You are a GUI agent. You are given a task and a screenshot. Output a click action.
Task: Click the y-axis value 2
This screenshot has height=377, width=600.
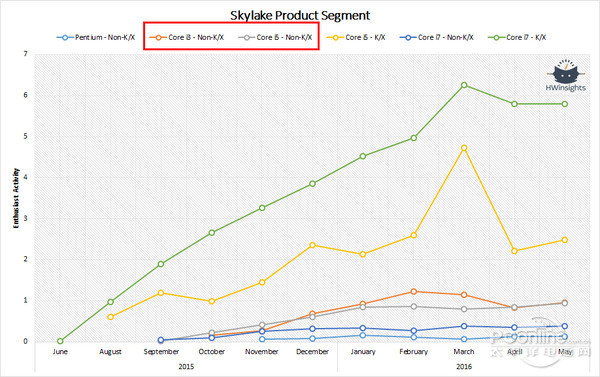(x=26, y=259)
